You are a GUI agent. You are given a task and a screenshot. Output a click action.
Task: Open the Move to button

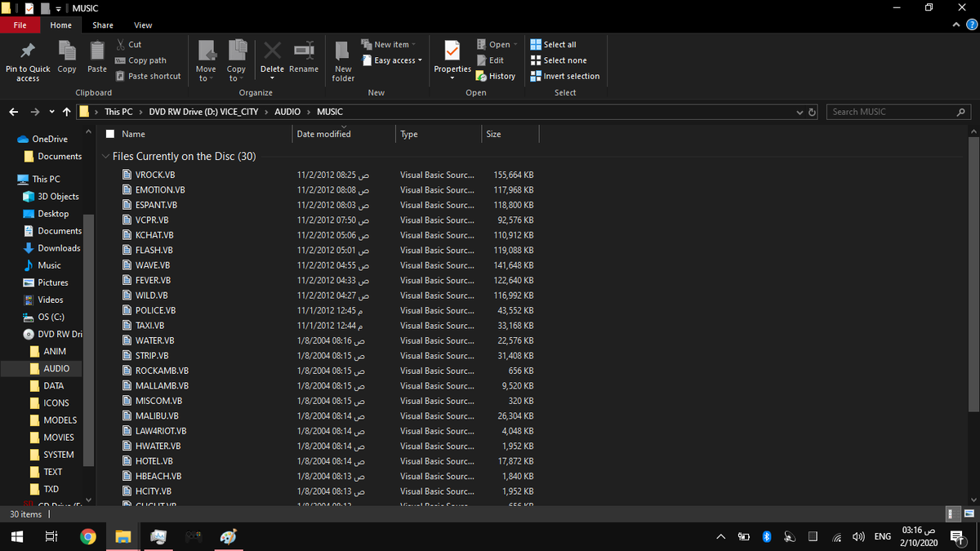coord(207,60)
